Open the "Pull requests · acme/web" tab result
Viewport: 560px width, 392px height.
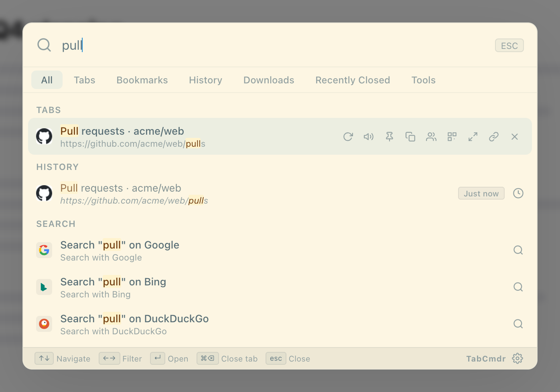click(280, 136)
